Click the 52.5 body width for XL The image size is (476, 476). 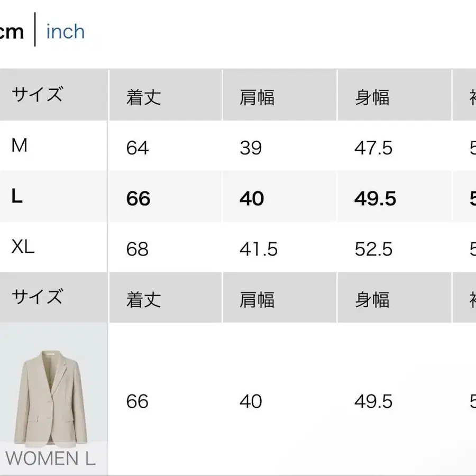(x=373, y=249)
